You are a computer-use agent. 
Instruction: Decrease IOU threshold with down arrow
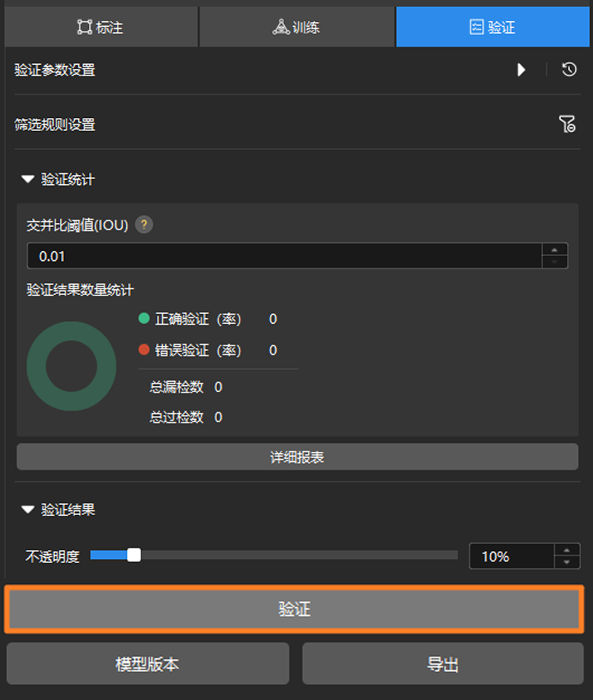pos(555,262)
